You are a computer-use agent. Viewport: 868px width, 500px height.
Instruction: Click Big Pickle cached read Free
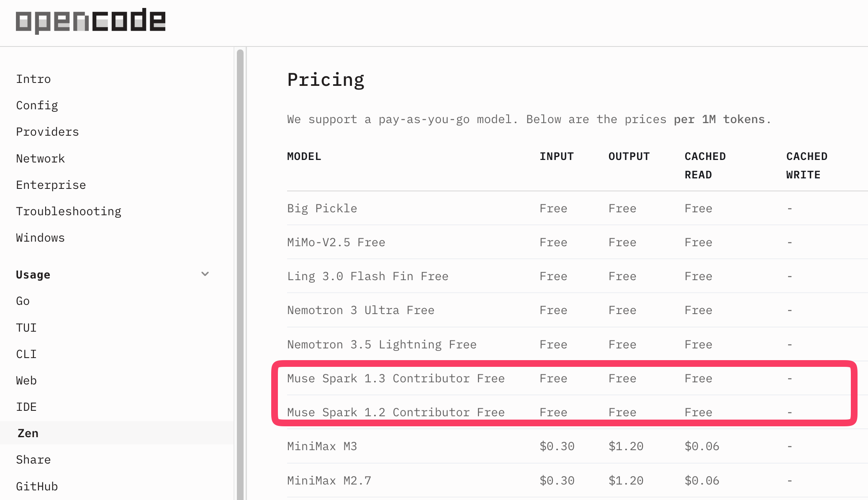pos(699,208)
